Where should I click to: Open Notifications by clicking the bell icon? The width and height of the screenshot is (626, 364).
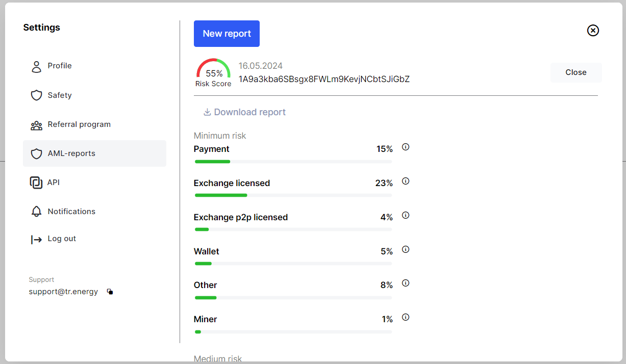(x=36, y=211)
